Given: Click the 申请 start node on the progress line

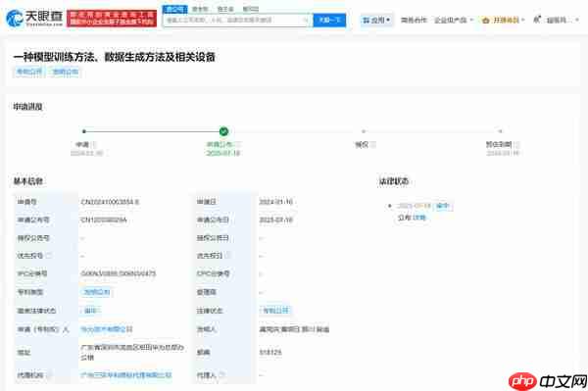Looking at the screenshot, I should coord(84,131).
